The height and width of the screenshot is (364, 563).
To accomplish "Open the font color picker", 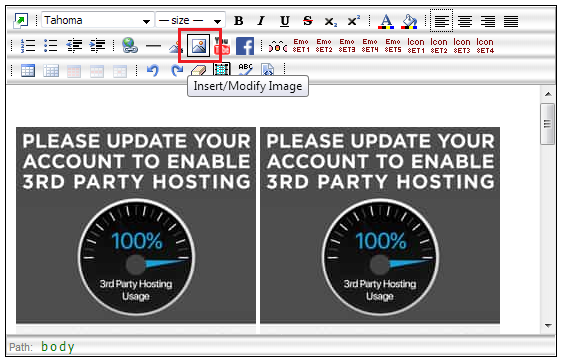I will click(x=386, y=21).
